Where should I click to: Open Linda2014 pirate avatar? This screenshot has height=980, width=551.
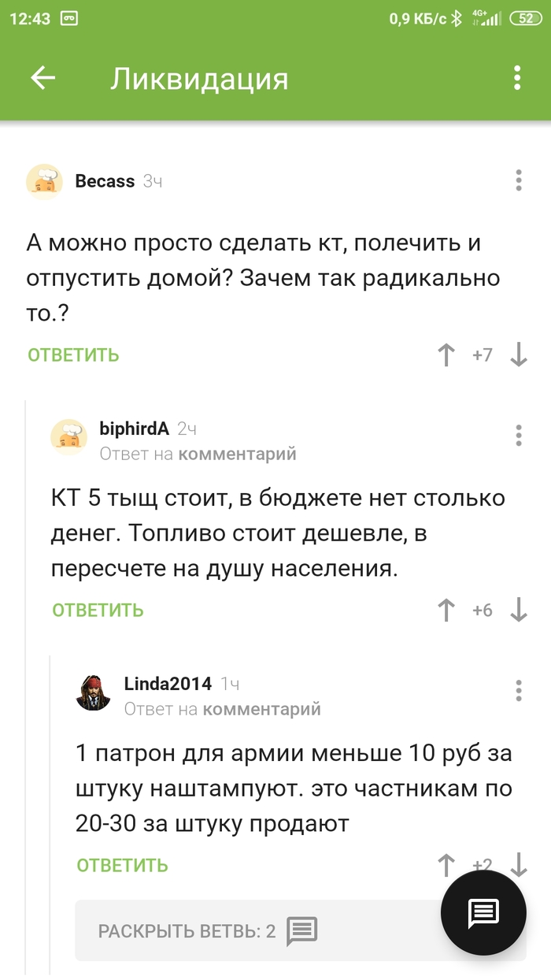point(93,691)
